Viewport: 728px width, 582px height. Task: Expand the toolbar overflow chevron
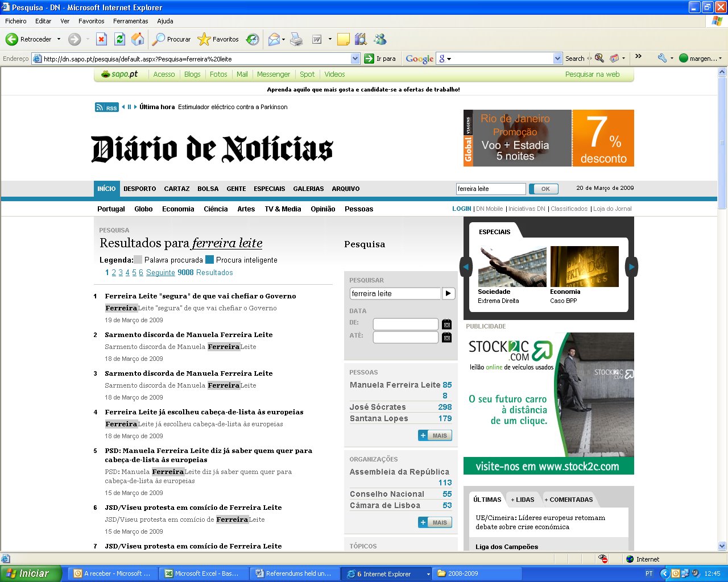point(638,56)
